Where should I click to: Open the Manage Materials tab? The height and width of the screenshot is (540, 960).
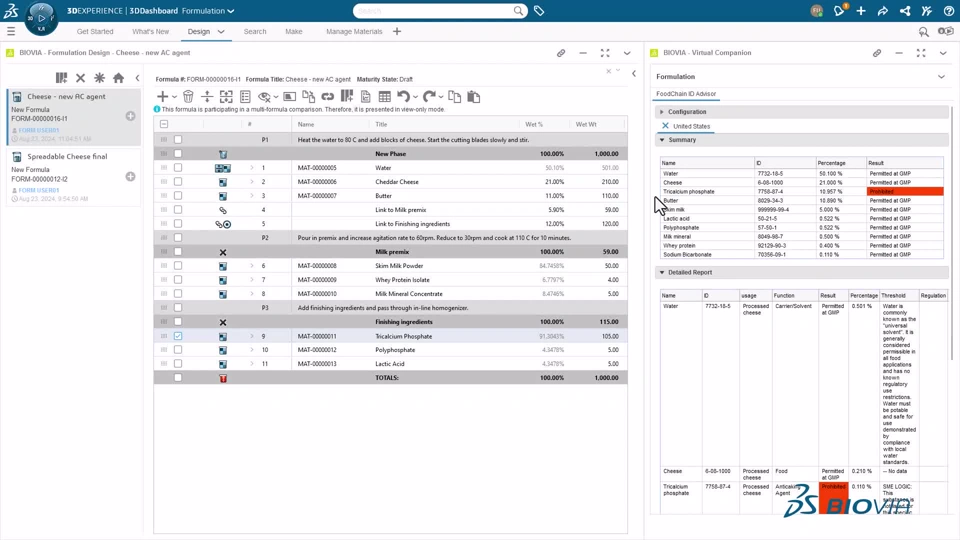pyautogui.click(x=354, y=31)
